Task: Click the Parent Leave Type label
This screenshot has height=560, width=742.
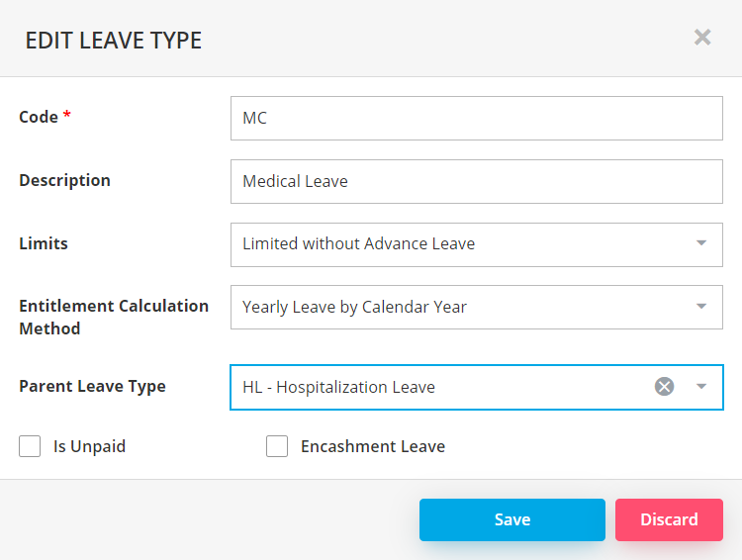Action: (x=92, y=386)
